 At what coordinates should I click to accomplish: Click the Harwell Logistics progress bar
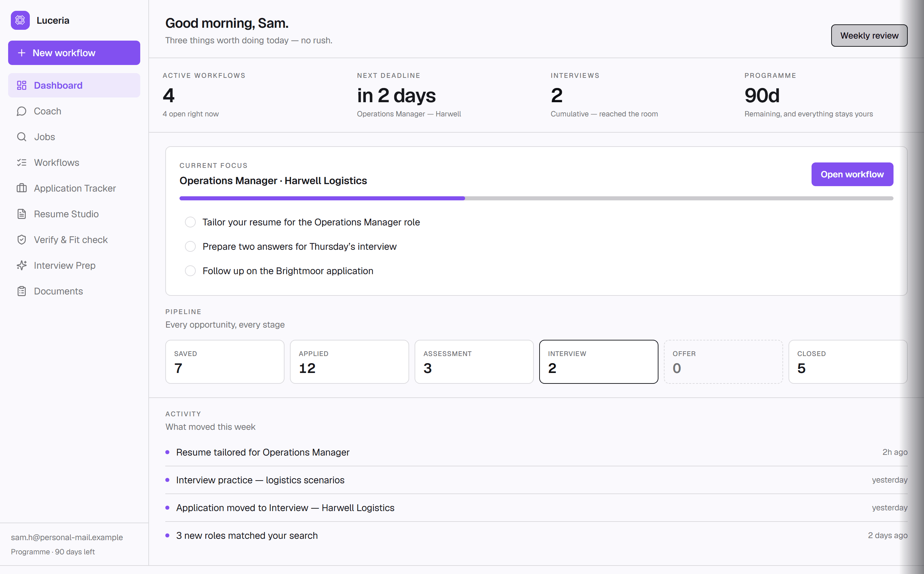pos(537,198)
